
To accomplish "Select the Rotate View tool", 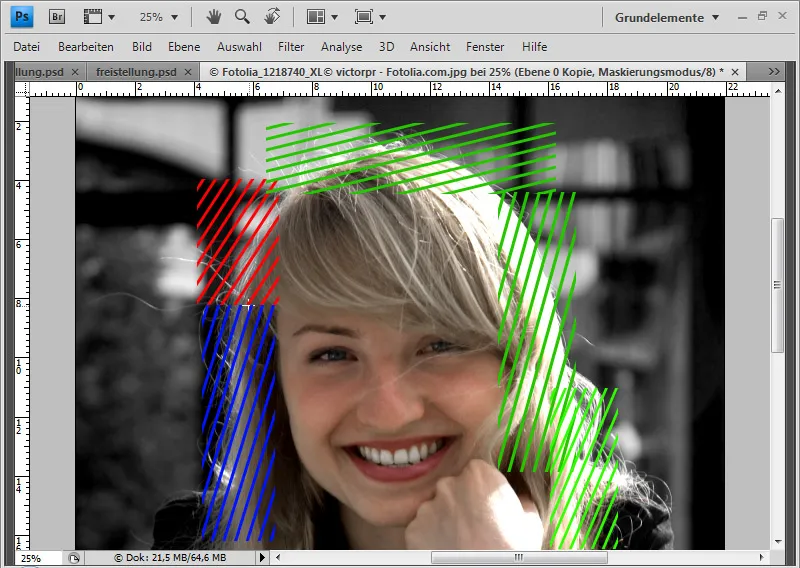I will (272, 16).
